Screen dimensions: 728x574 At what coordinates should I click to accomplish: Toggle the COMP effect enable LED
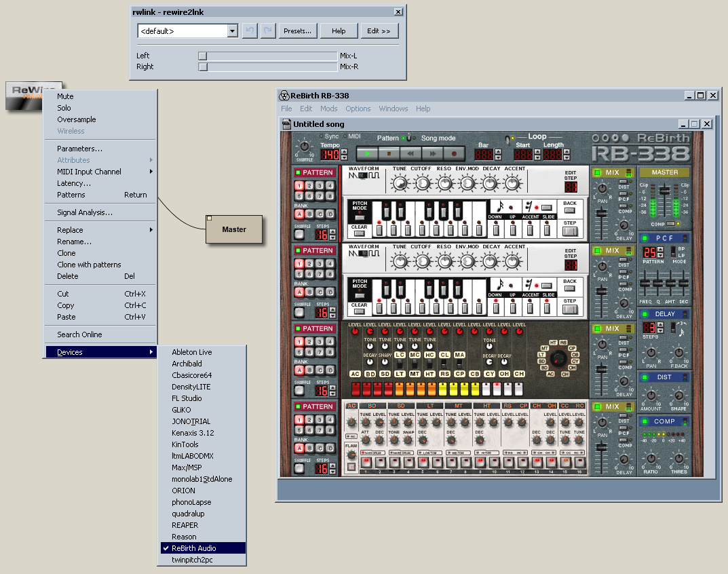click(645, 421)
